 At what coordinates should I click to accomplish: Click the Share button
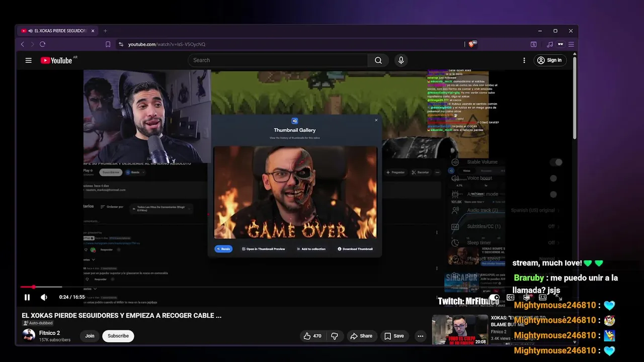pos(361,336)
